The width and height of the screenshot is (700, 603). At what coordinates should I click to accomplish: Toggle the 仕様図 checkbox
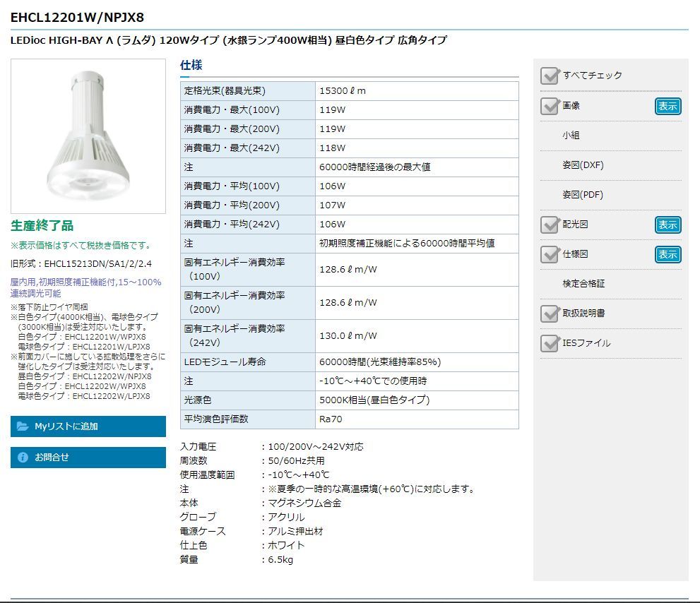coord(549,254)
